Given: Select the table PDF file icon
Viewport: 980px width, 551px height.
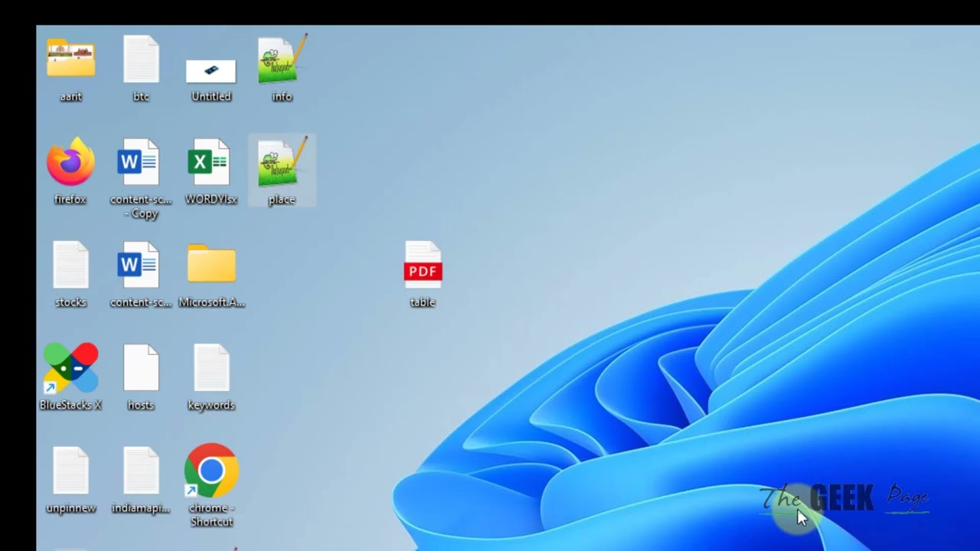Looking at the screenshot, I should [x=423, y=265].
